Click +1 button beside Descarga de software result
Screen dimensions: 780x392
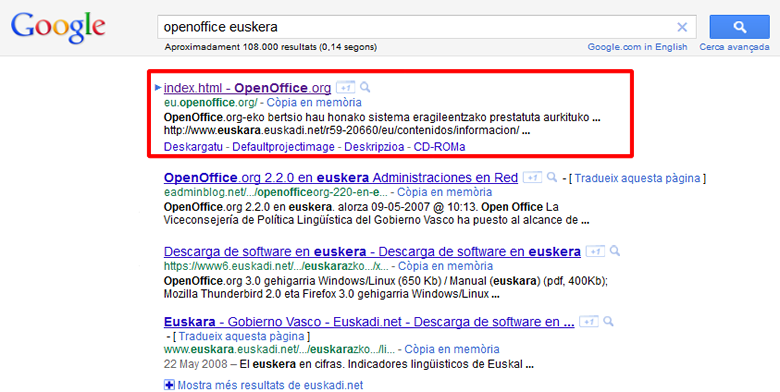tap(595, 251)
